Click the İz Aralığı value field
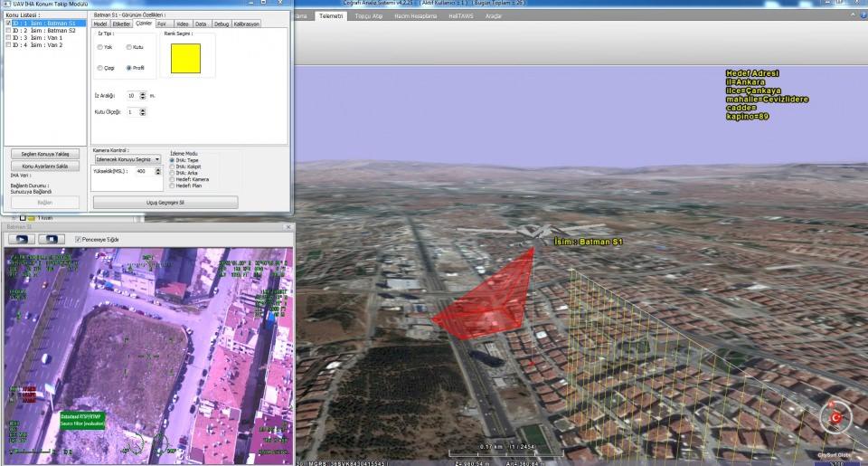The height and width of the screenshot is (466, 868). [132, 96]
